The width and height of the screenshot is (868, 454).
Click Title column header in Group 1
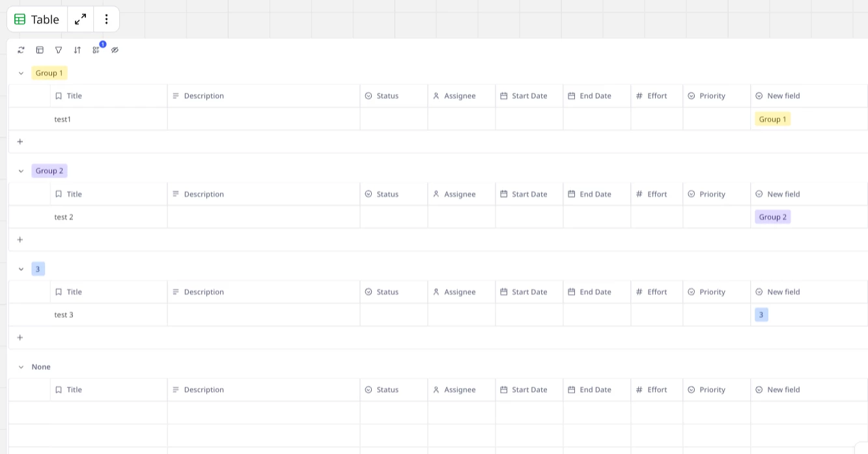point(109,96)
